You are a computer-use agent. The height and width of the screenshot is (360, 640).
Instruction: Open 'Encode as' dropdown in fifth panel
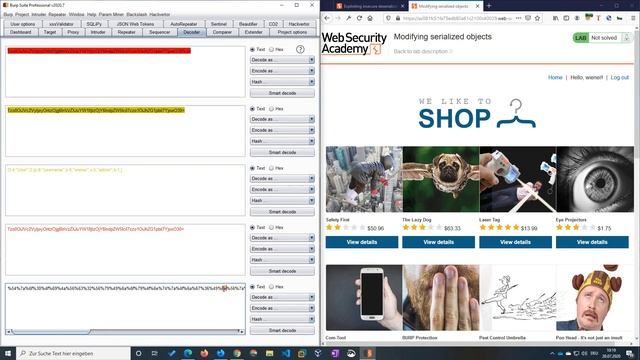[282, 308]
